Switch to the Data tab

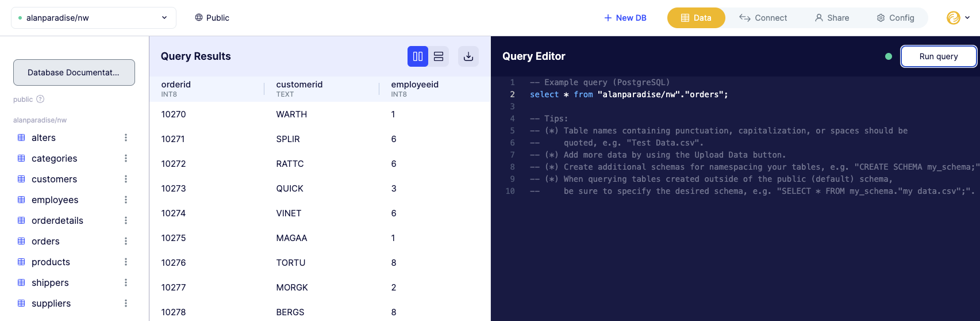(696, 18)
